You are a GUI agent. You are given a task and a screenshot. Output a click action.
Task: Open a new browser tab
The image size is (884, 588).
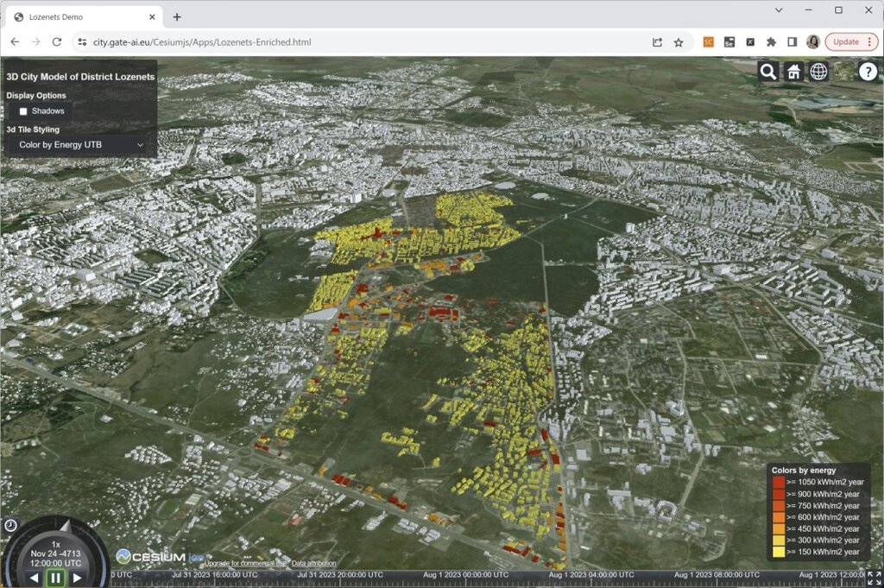coord(177,16)
